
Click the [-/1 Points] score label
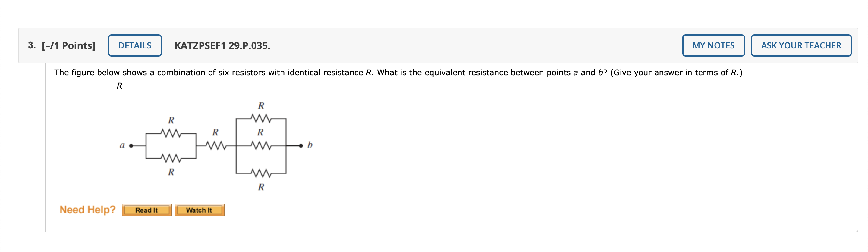click(x=68, y=45)
